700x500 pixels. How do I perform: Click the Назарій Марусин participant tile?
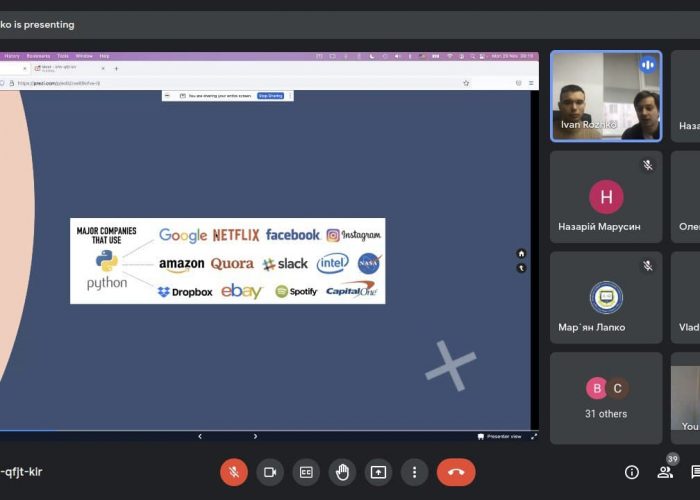[606, 197]
